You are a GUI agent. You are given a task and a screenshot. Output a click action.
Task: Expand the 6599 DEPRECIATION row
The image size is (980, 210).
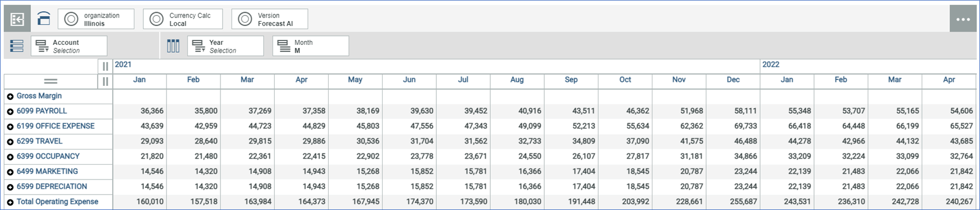tap(10, 187)
